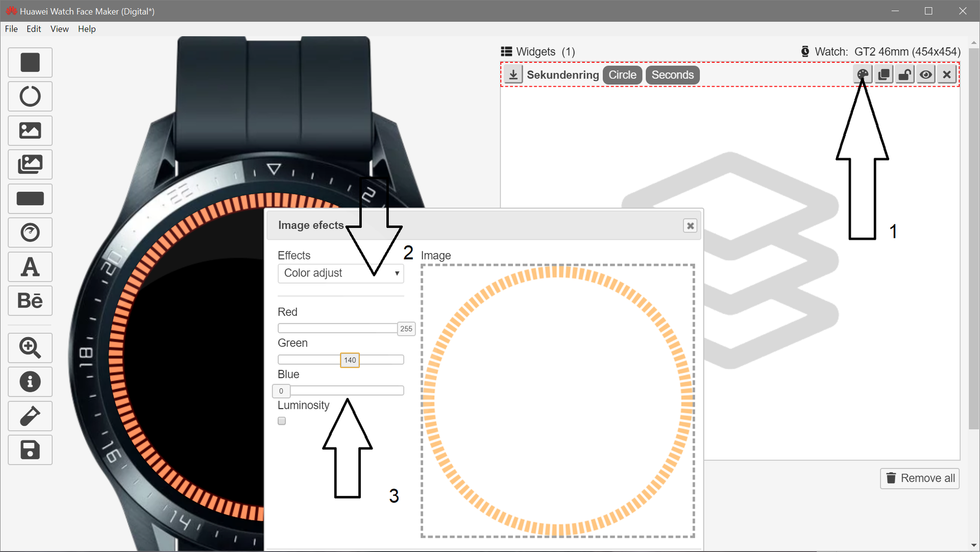Image resolution: width=980 pixels, height=552 pixels.
Task: Add a single image widget
Action: coord(30,131)
